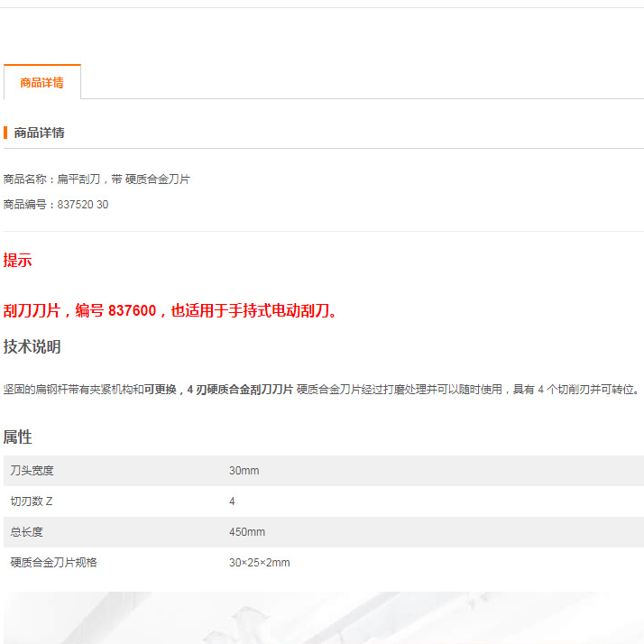Viewport: 644px width, 644px height.
Task: Click the product image below the attributes table
Action: 324,618
